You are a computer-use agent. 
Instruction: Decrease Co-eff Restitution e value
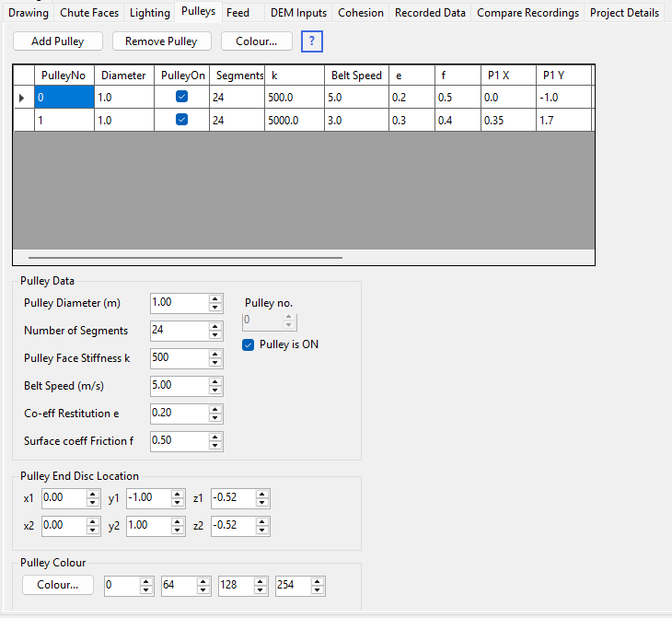point(215,418)
